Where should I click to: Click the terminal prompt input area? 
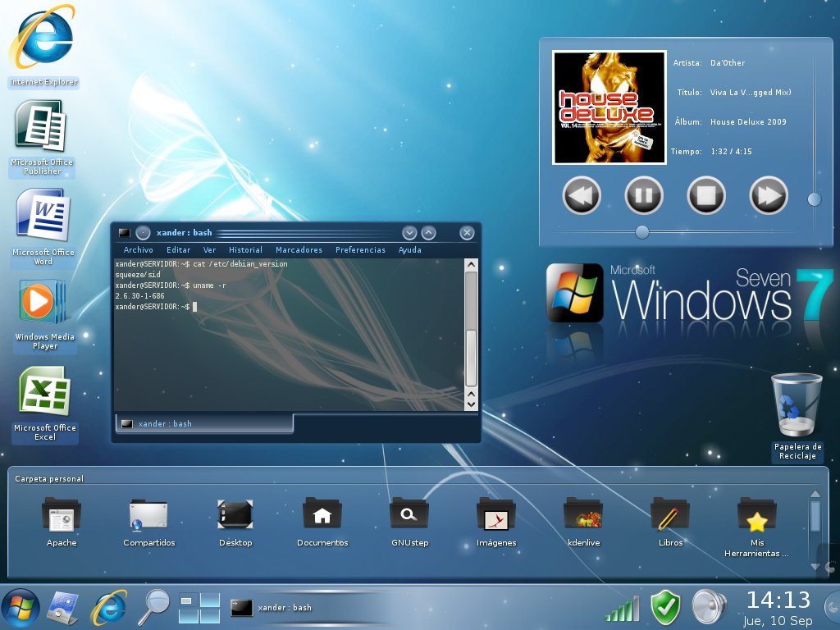coord(195,307)
